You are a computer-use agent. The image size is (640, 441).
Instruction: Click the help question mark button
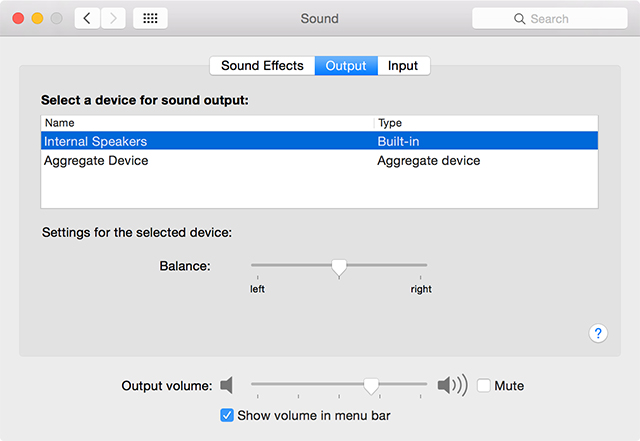pyautogui.click(x=598, y=333)
